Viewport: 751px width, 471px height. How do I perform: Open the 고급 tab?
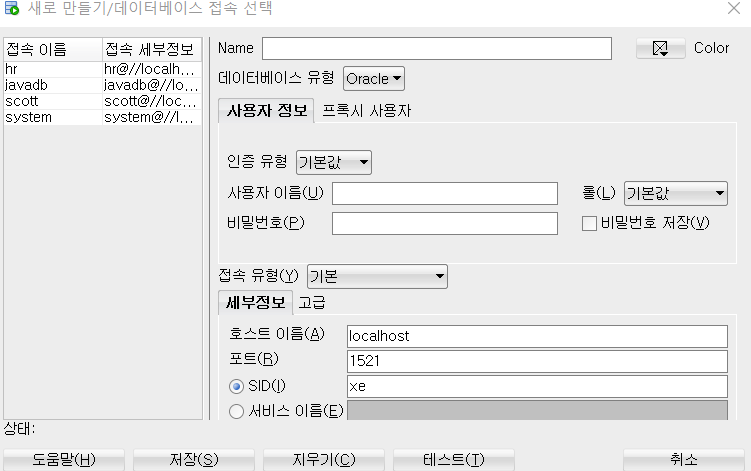tap(312, 303)
